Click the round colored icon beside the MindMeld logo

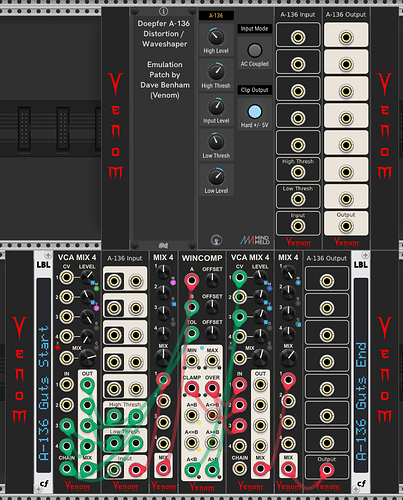(x=216, y=240)
